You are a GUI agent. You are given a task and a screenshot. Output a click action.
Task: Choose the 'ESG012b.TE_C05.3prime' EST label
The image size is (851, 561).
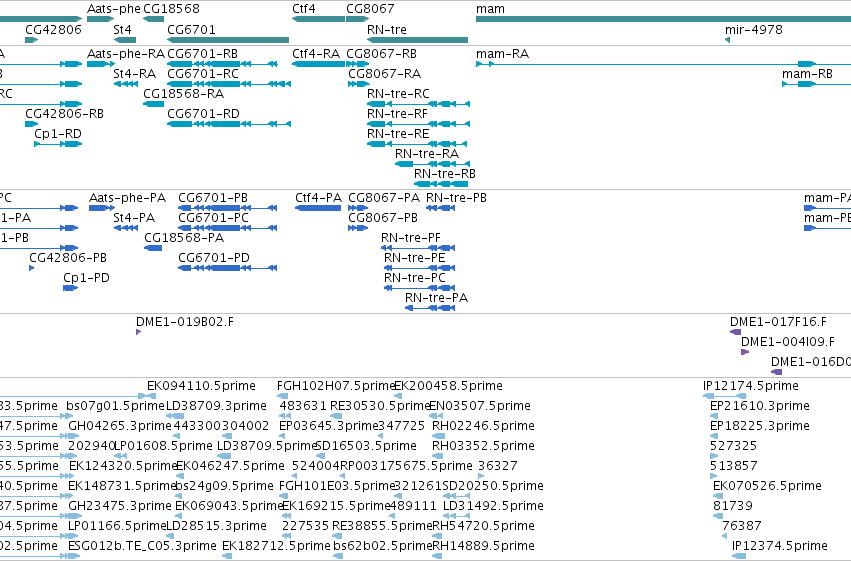click(142, 546)
